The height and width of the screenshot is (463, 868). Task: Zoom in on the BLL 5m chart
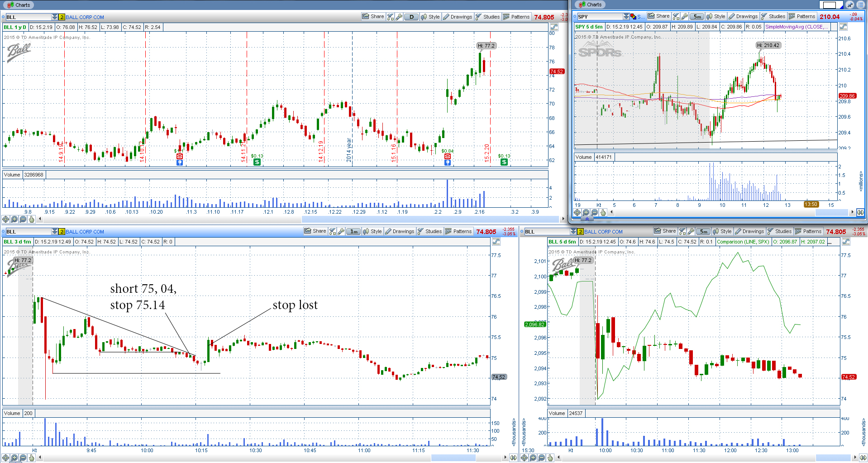533,458
